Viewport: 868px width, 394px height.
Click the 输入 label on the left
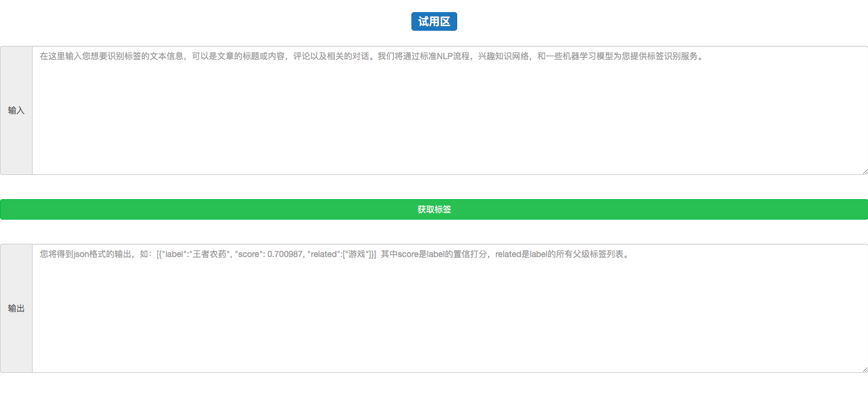16,110
